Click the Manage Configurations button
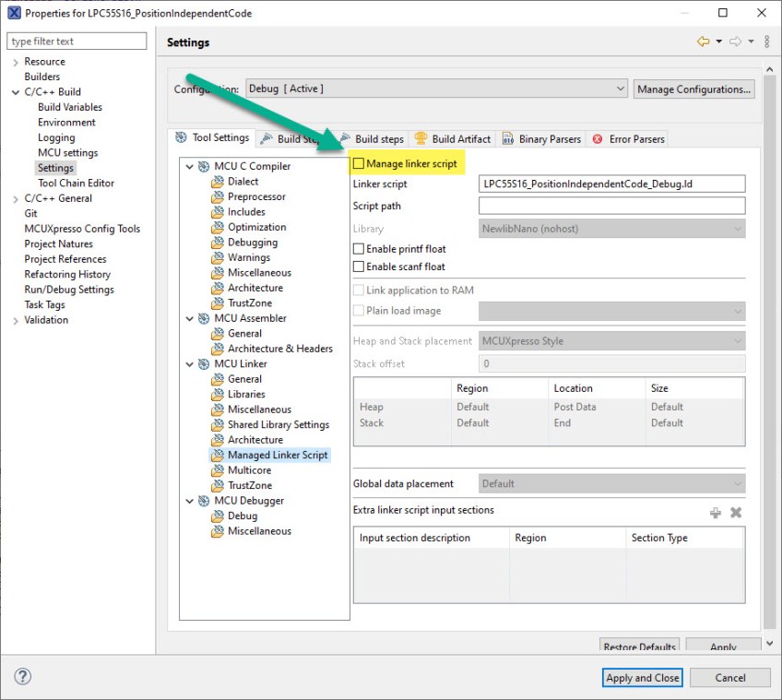 click(693, 89)
